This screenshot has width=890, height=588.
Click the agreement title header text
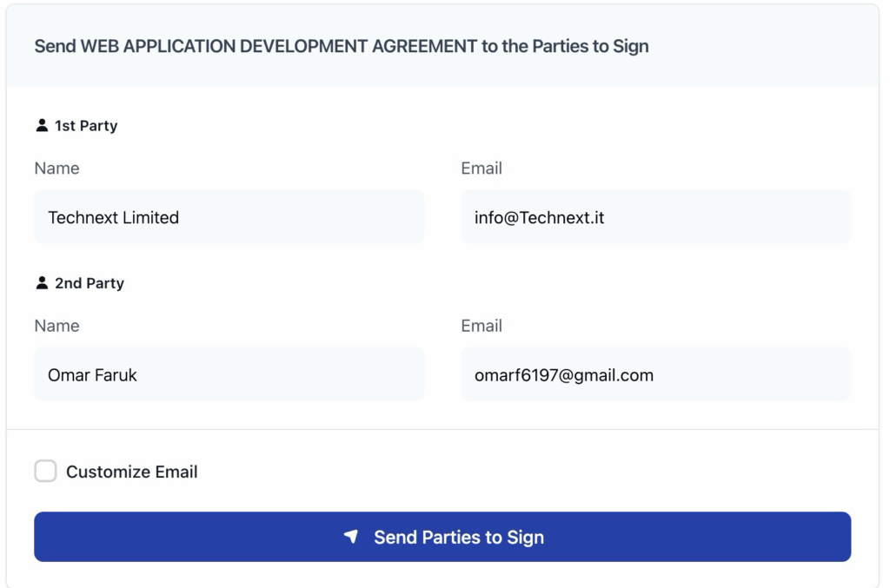[341, 46]
